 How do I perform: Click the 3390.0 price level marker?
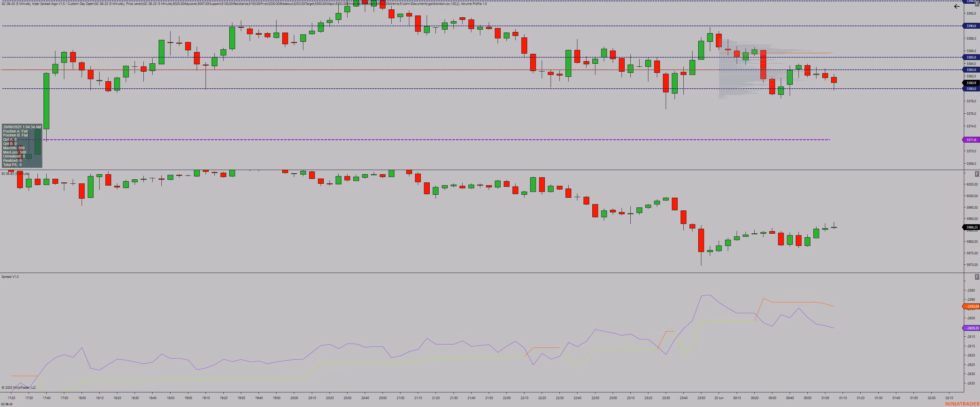(971, 26)
